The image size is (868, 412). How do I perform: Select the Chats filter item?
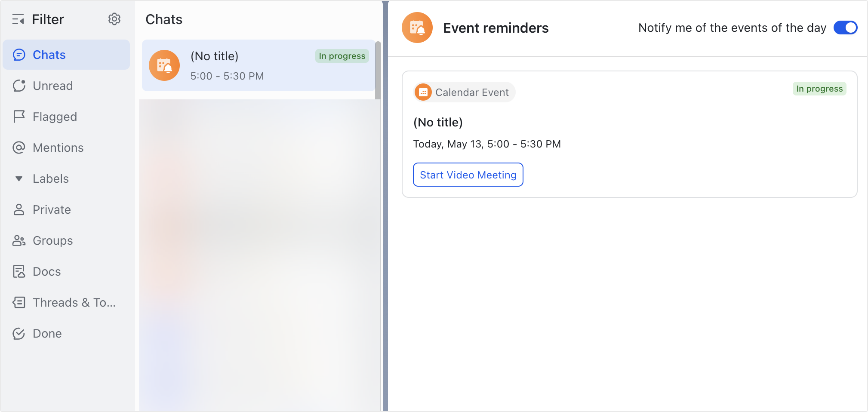pos(66,55)
